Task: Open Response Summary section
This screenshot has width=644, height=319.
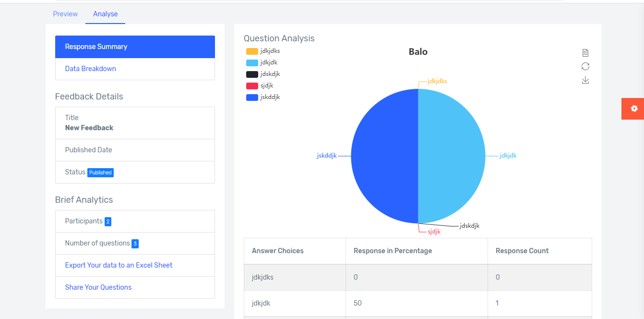Action: coord(135,47)
